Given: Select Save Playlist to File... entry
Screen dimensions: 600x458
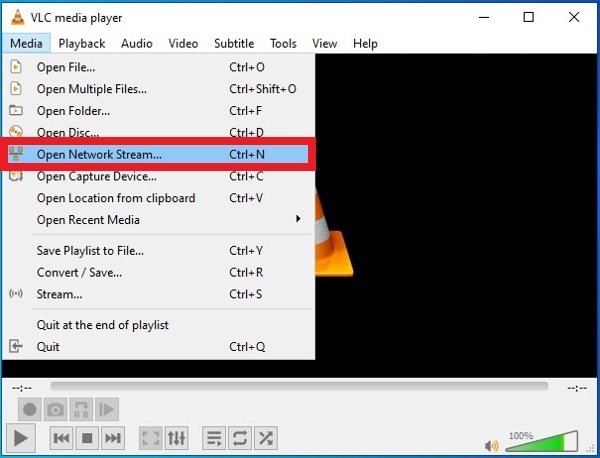Looking at the screenshot, I should click(x=158, y=251).
